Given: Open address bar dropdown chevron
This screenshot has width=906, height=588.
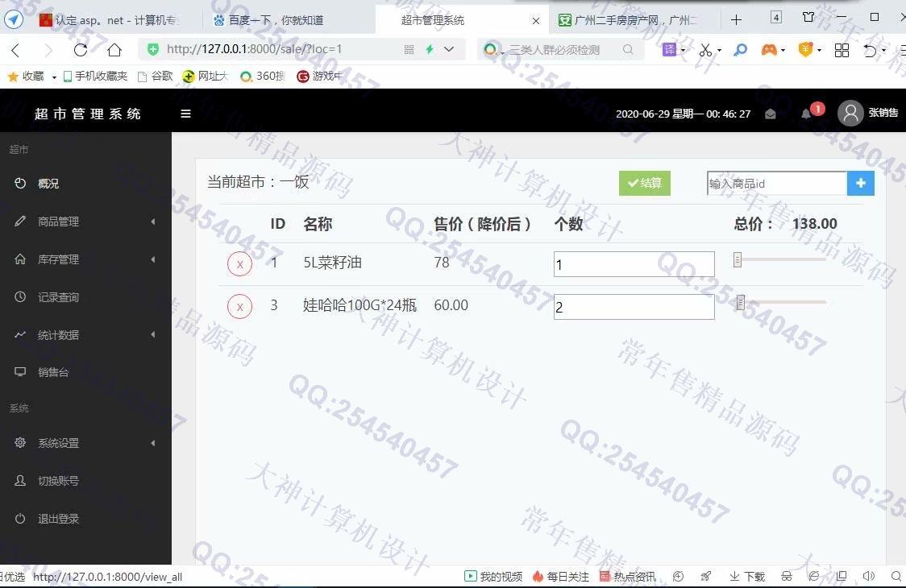Looking at the screenshot, I should [x=449, y=50].
